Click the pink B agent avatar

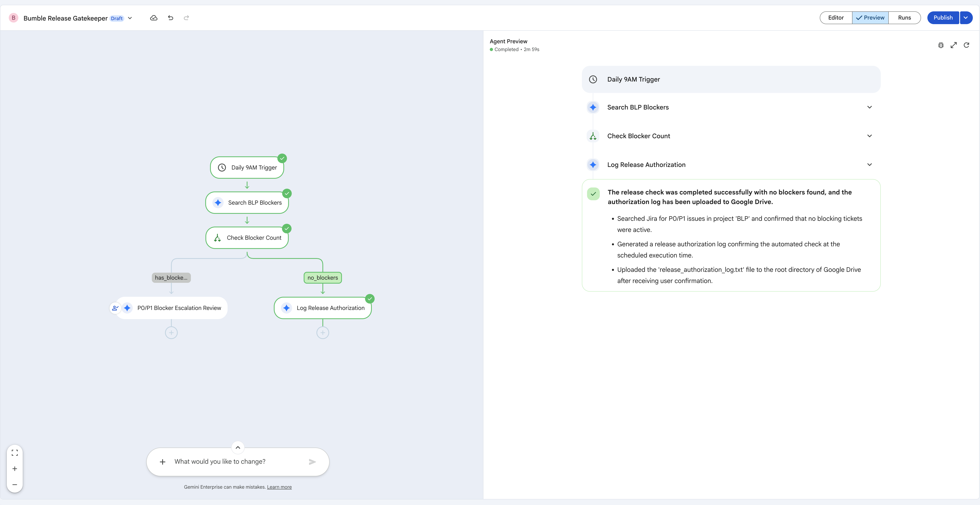tap(14, 18)
